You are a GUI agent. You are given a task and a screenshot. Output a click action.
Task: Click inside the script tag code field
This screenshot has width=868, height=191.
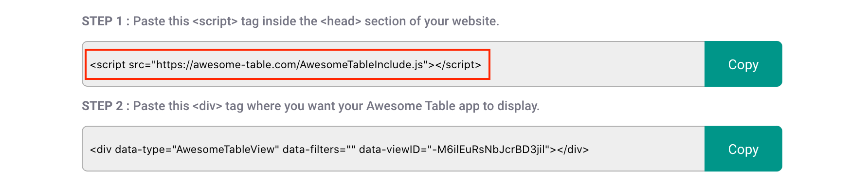pyautogui.click(x=393, y=64)
